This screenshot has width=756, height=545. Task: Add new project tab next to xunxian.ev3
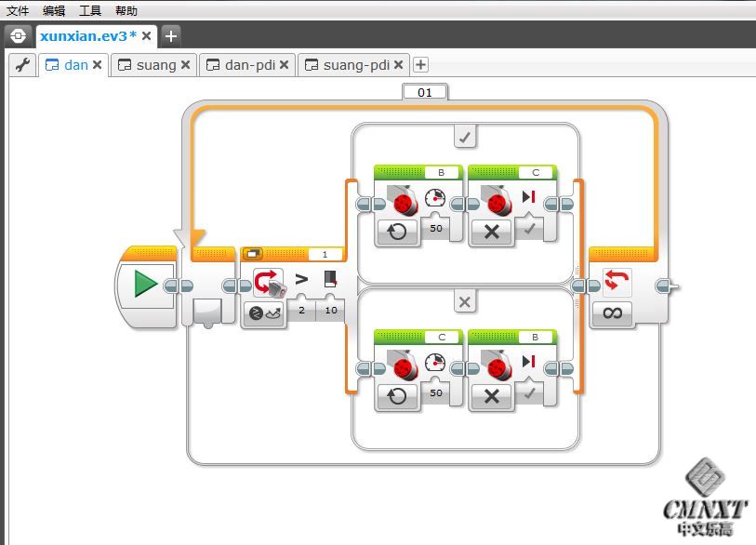coord(171,36)
